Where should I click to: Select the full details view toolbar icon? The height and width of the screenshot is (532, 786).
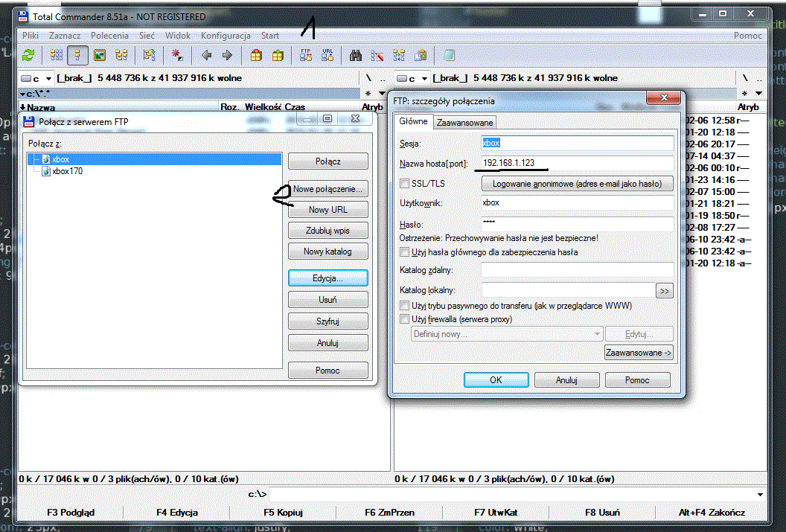[x=77, y=55]
